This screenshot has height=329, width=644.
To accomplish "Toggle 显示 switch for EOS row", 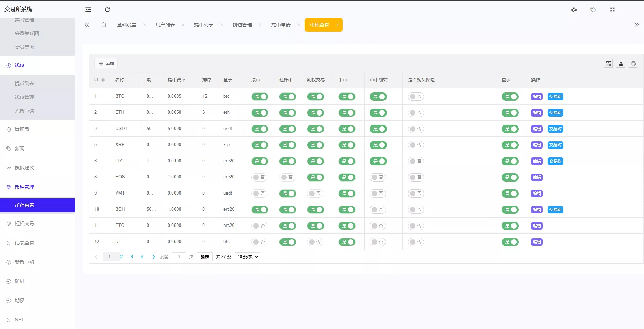I will pos(510,177).
